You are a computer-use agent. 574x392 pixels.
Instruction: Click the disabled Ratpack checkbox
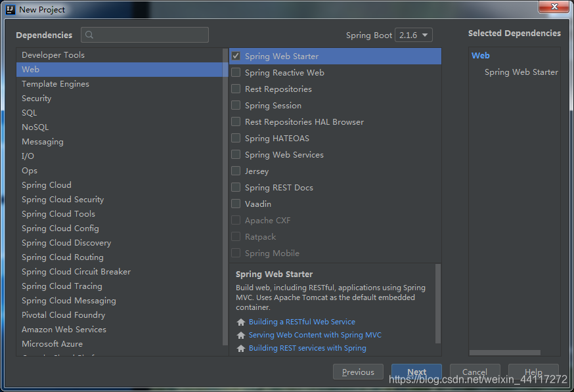(236, 237)
